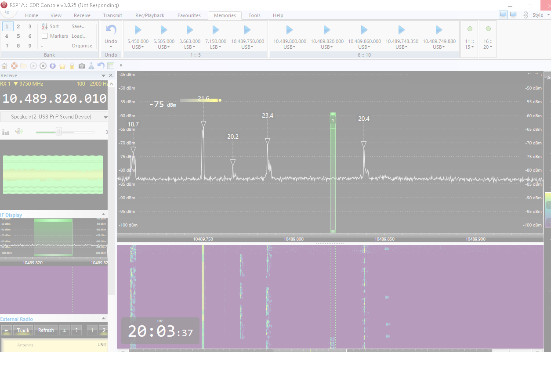This screenshot has height=392, width=551.
Task: Click the Organise memories button
Action: point(82,46)
